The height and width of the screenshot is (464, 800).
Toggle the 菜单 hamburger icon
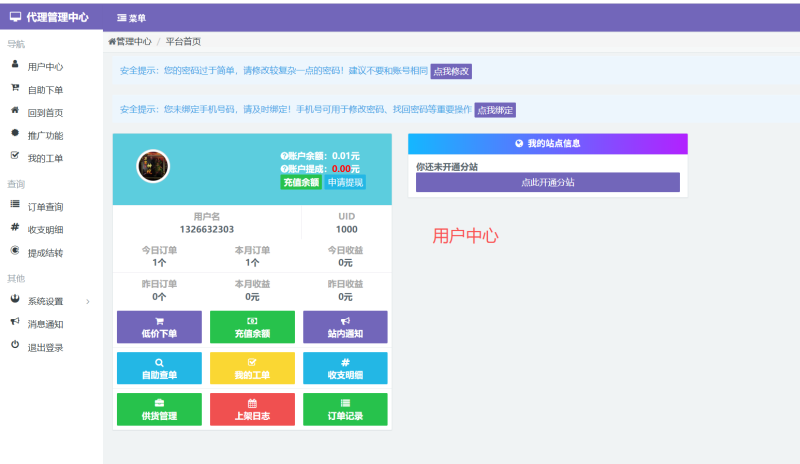(121, 18)
